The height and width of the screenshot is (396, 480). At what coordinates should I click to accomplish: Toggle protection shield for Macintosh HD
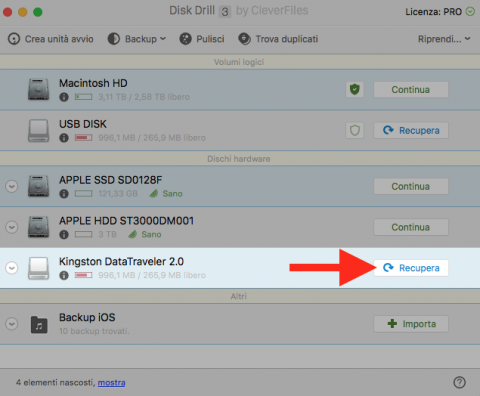pos(355,89)
